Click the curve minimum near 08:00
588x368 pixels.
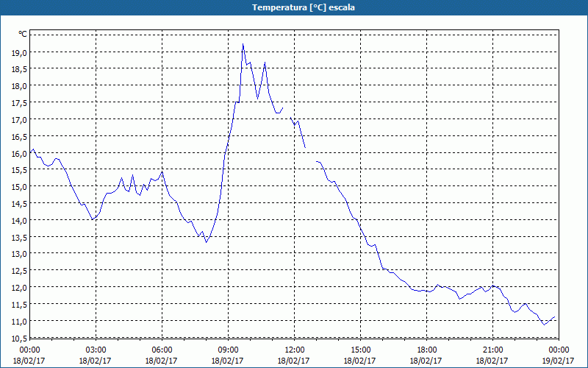[207, 242]
